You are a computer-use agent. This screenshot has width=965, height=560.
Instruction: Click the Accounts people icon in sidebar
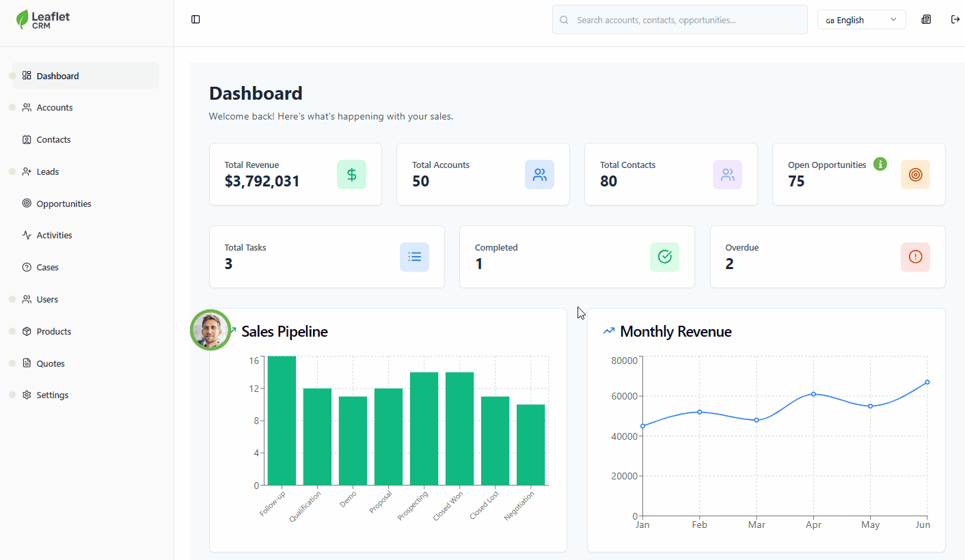tap(27, 107)
